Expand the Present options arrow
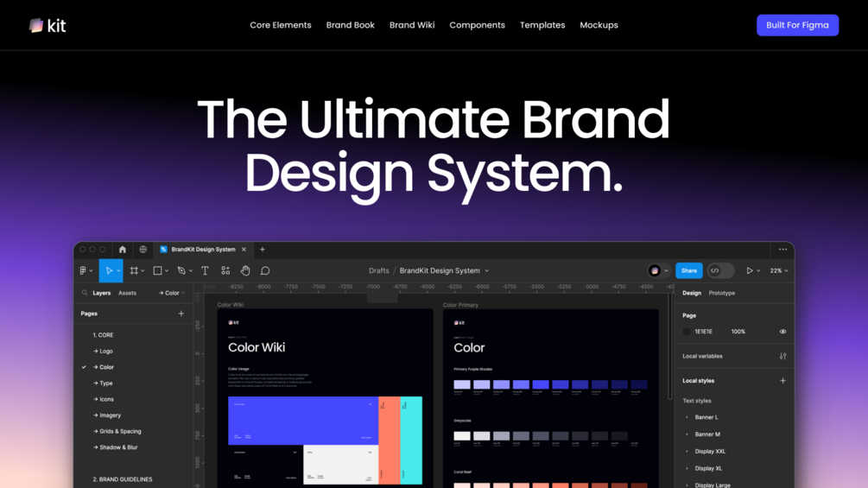This screenshot has height=488, width=868. point(758,271)
